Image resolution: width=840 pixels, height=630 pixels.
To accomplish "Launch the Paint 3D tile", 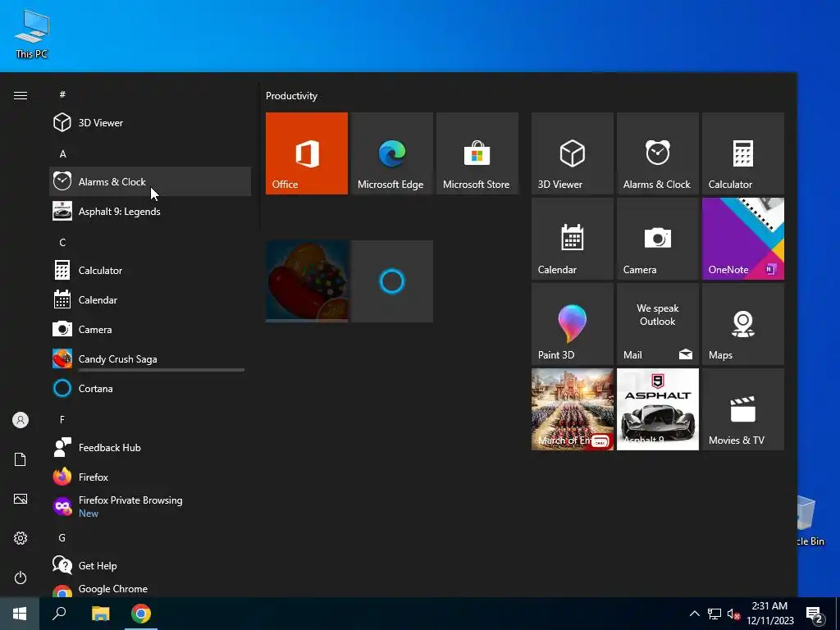I will pyautogui.click(x=572, y=323).
